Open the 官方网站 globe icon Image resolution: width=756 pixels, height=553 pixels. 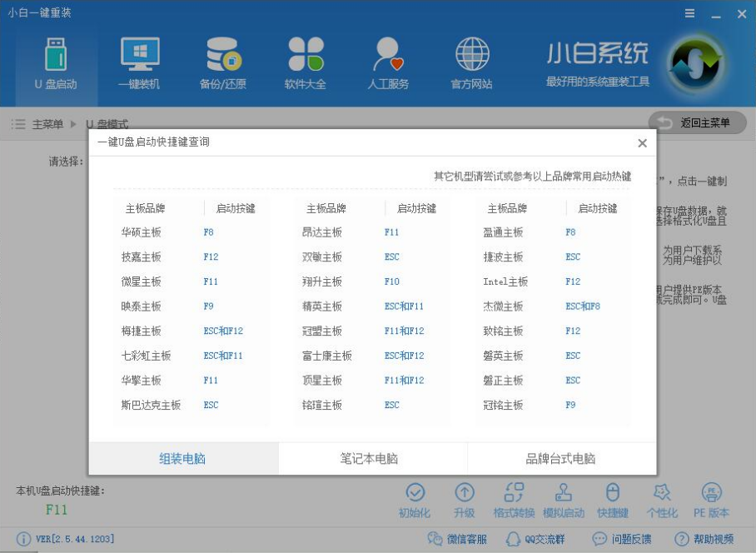(473, 60)
